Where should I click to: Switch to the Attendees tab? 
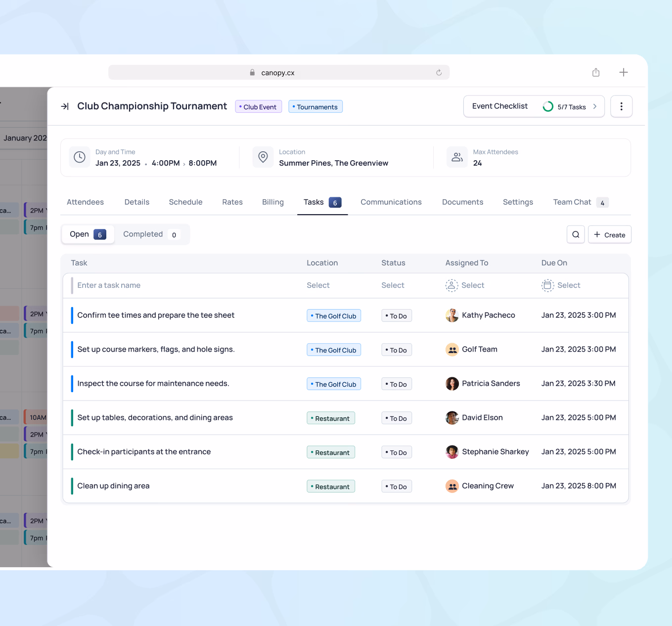pos(85,202)
